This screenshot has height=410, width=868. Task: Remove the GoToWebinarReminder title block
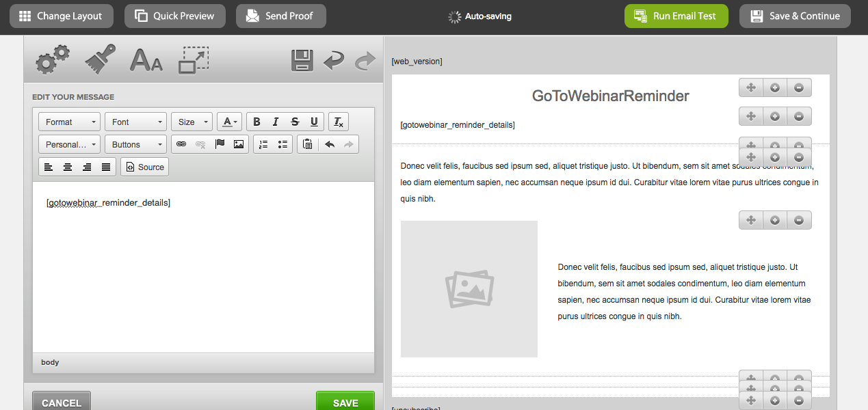click(799, 87)
